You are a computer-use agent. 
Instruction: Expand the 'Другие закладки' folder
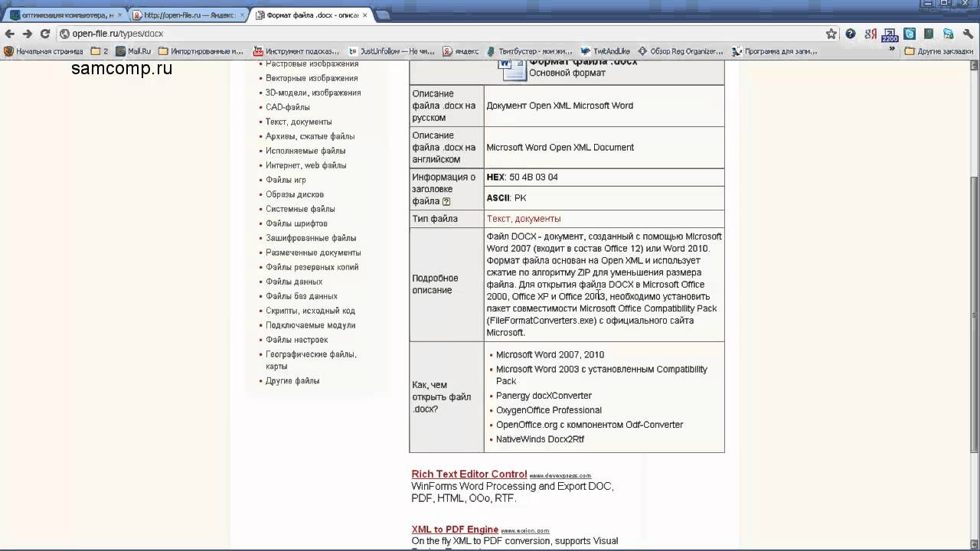(x=939, y=51)
